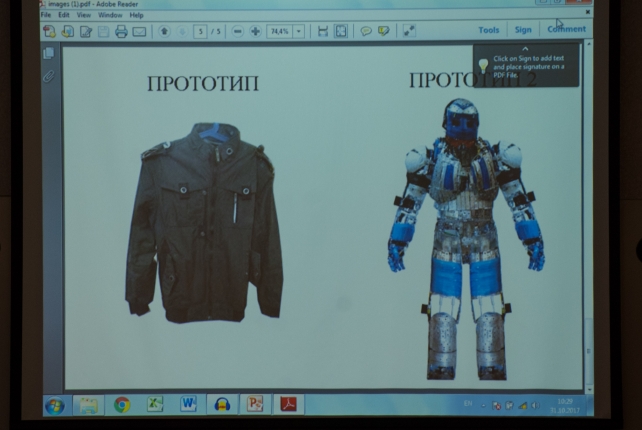Collapse the Sign tip with chevron

(x=525, y=49)
